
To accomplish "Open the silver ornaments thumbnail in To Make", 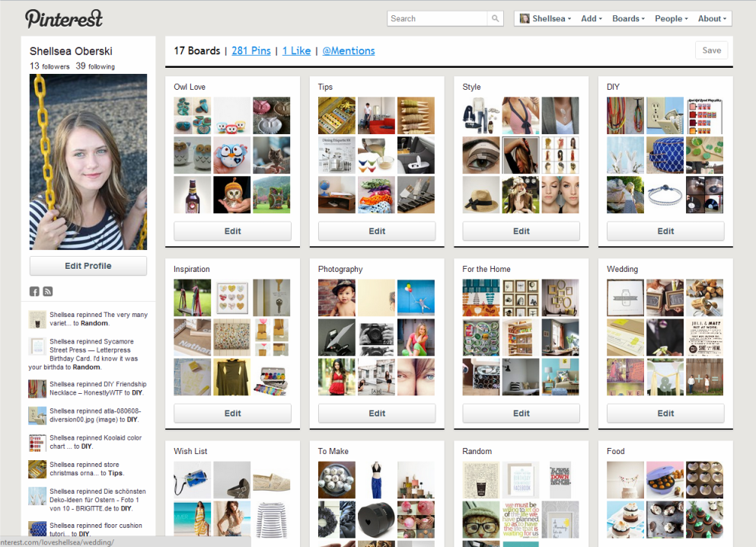I will 337,480.
